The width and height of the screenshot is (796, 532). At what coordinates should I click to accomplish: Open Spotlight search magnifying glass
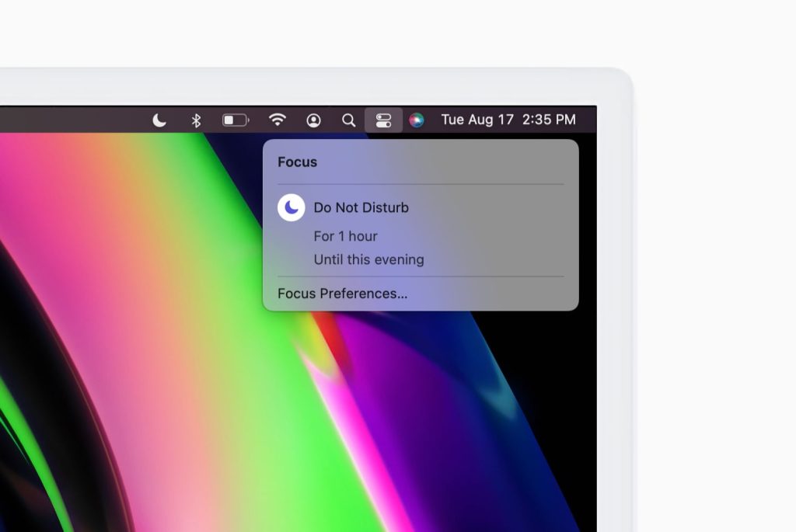point(349,120)
